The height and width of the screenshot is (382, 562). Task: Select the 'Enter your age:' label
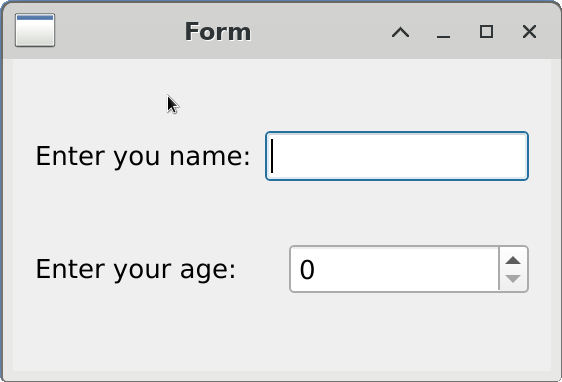pos(136,269)
